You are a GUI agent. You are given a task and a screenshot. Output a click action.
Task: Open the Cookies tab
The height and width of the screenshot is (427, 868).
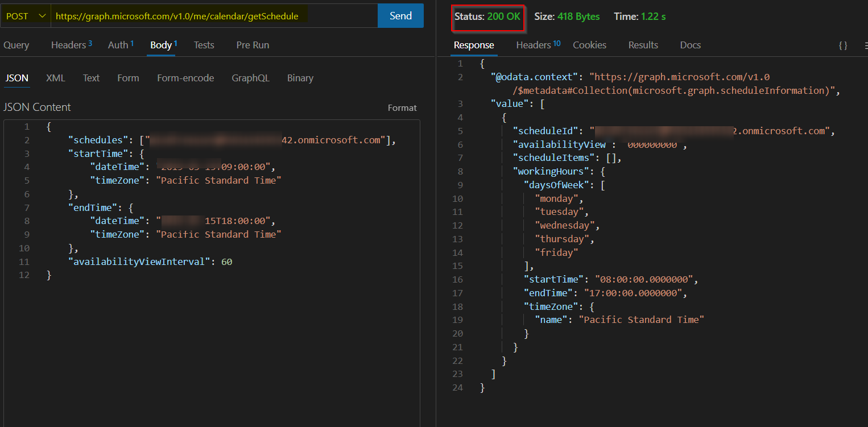pyautogui.click(x=589, y=45)
